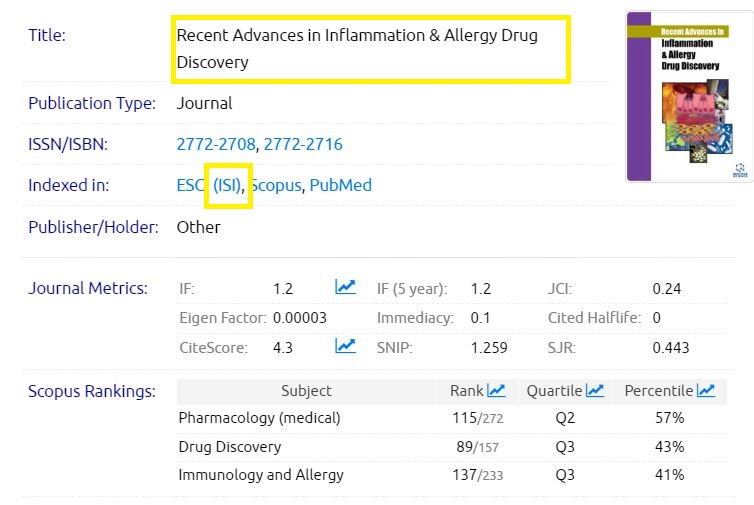Open ISSN link 2772-2708
Image resolution: width=754 pixels, height=505 pixels.
point(216,144)
